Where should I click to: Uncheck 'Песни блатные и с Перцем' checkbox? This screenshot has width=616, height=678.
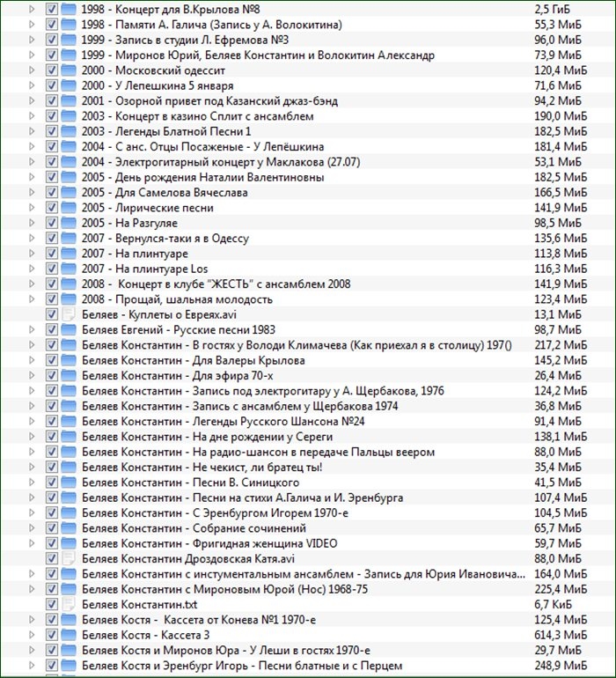click(51, 666)
